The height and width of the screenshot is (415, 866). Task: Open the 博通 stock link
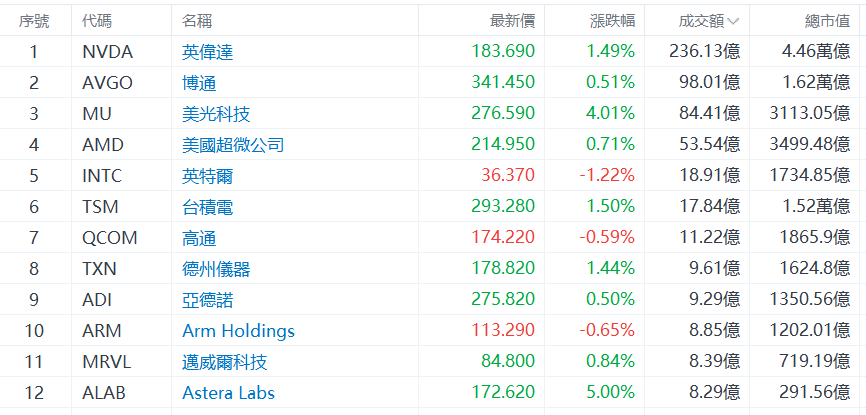tap(199, 83)
